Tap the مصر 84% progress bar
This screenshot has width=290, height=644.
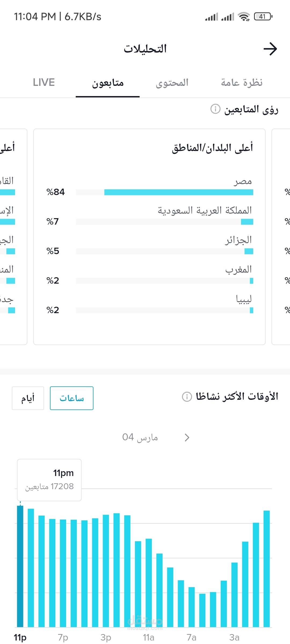click(x=178, y=192)
